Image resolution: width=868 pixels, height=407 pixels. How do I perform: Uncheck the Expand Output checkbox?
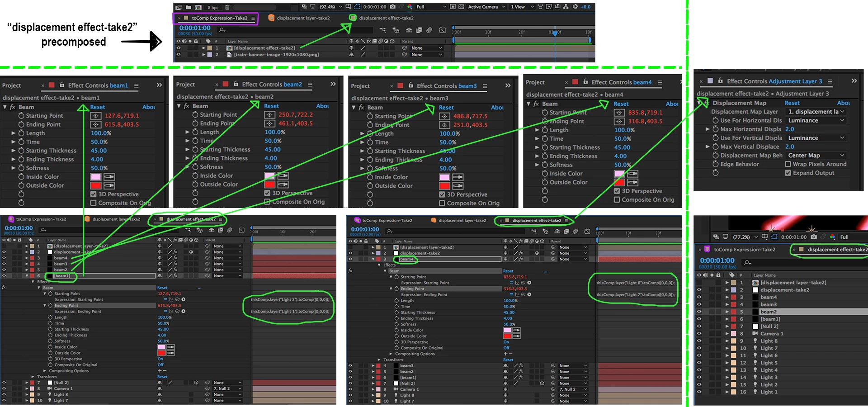pos(788,173)
